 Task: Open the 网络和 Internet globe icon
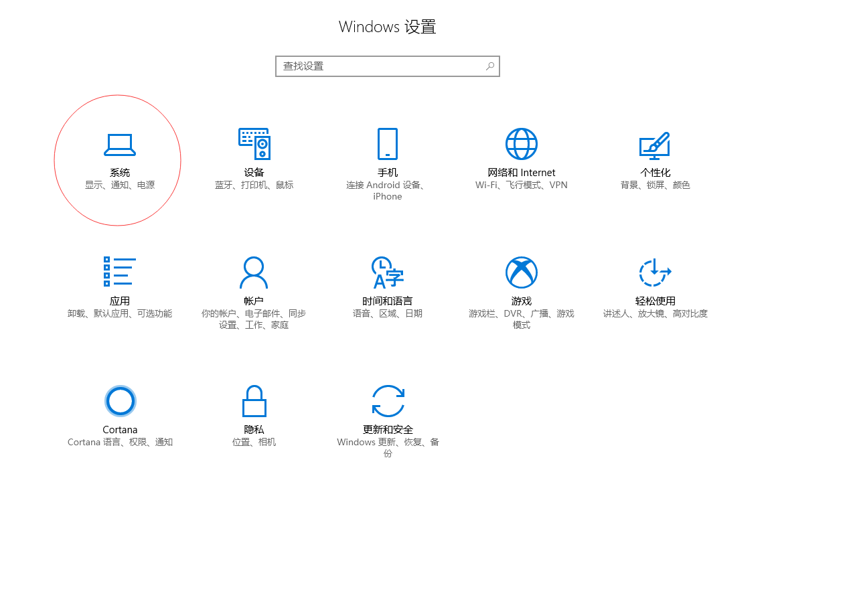522,144
